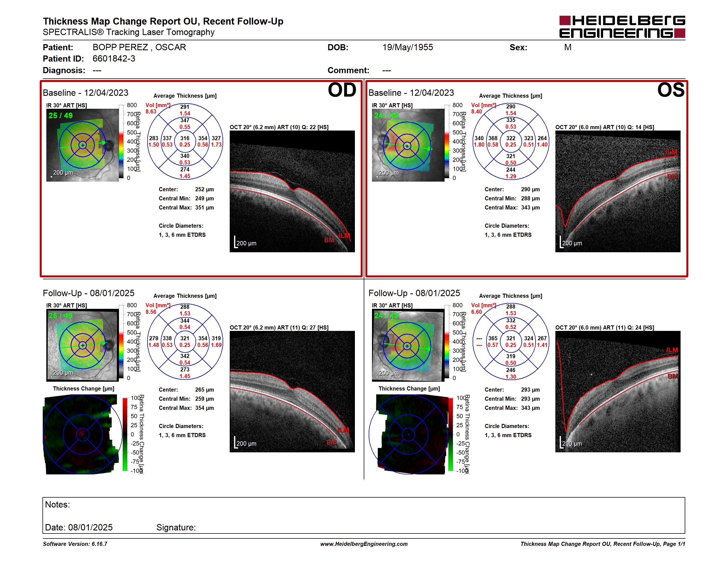Click the ILM label on OD baseline OCT
The height and width of the screenshot is (563, 728).
coord(344,236)
